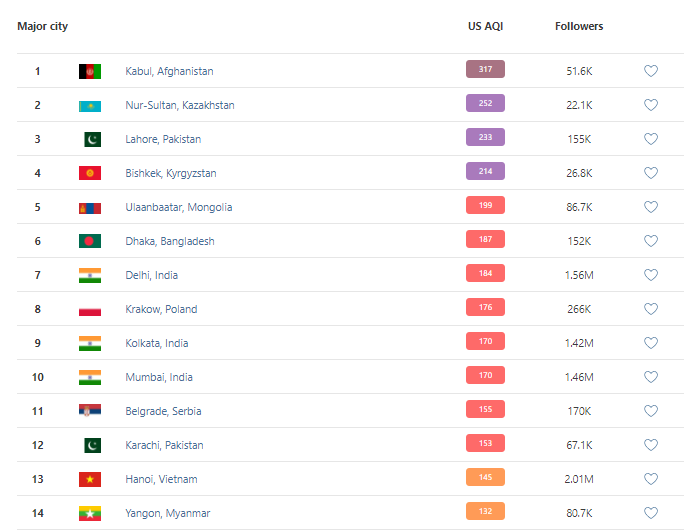Click the Poland flag icon

90,309
